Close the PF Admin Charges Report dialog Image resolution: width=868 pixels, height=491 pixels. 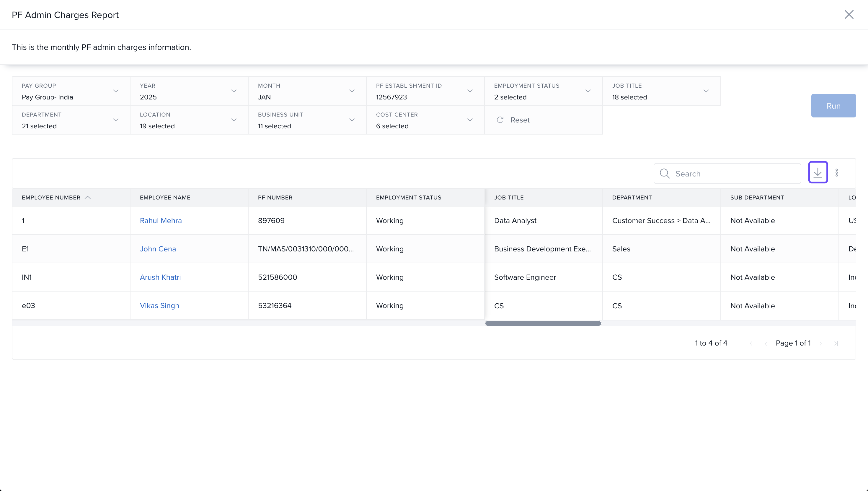coord(849,14)
